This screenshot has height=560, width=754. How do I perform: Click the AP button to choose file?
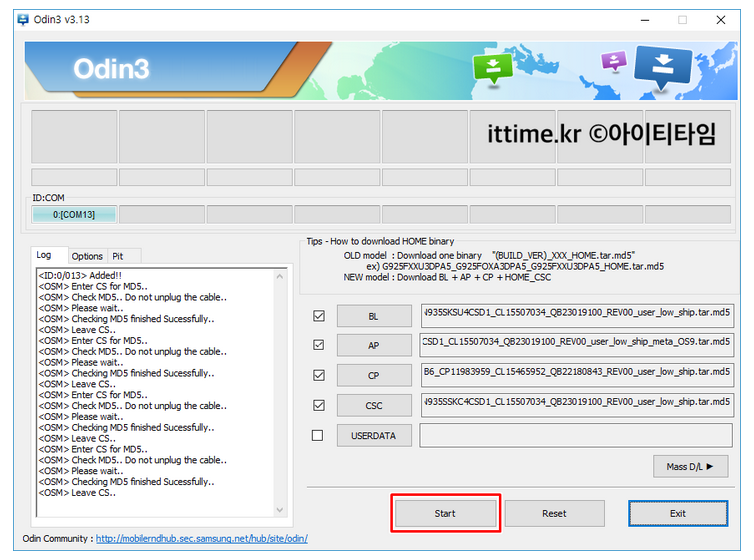(374, 345)
